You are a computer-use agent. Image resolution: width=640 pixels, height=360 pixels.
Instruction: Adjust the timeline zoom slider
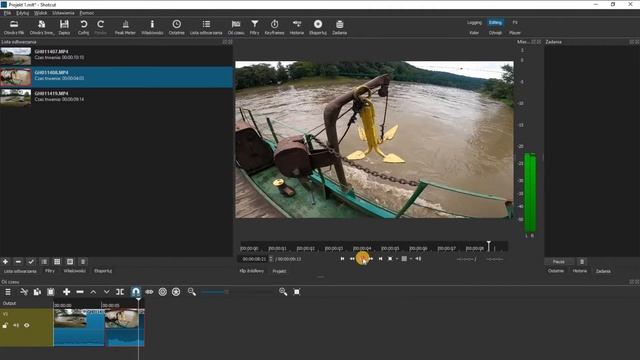tap(237, 291)
